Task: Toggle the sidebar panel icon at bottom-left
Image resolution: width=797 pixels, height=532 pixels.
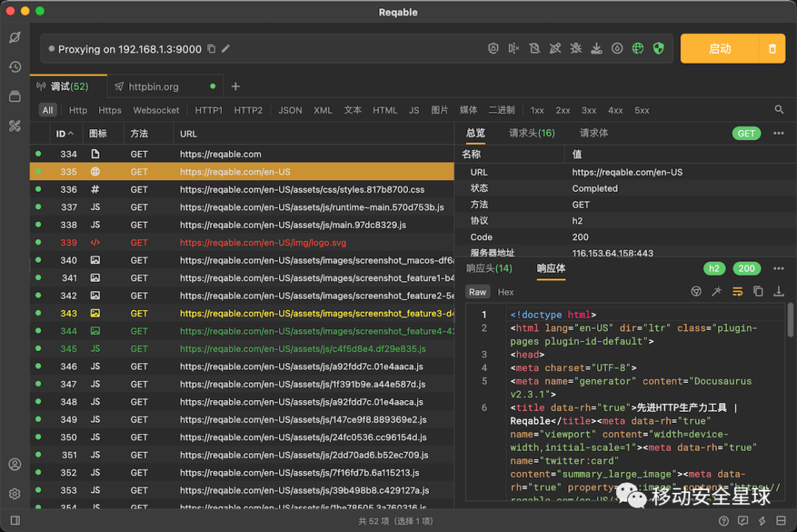Action: (x=15, y=520)
